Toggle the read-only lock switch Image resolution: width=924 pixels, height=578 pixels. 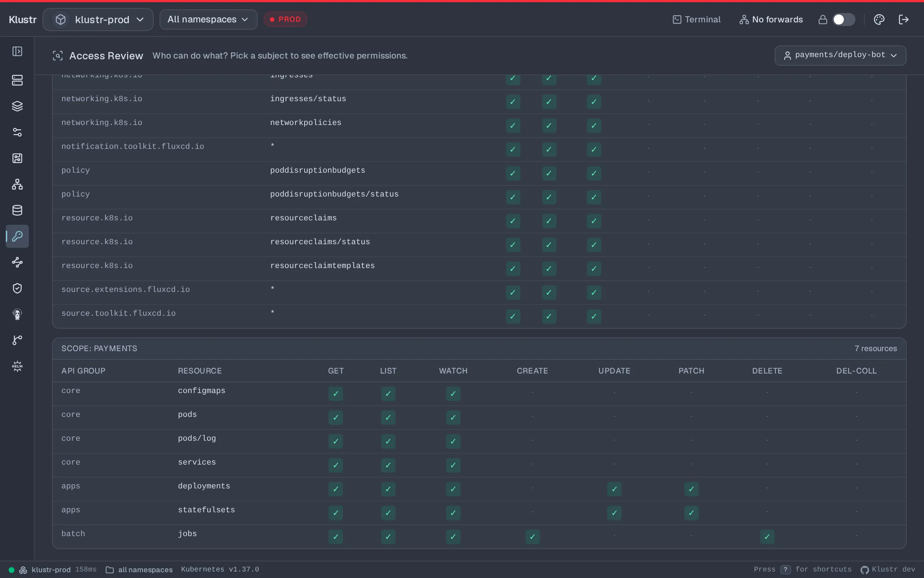pos(843,20)
